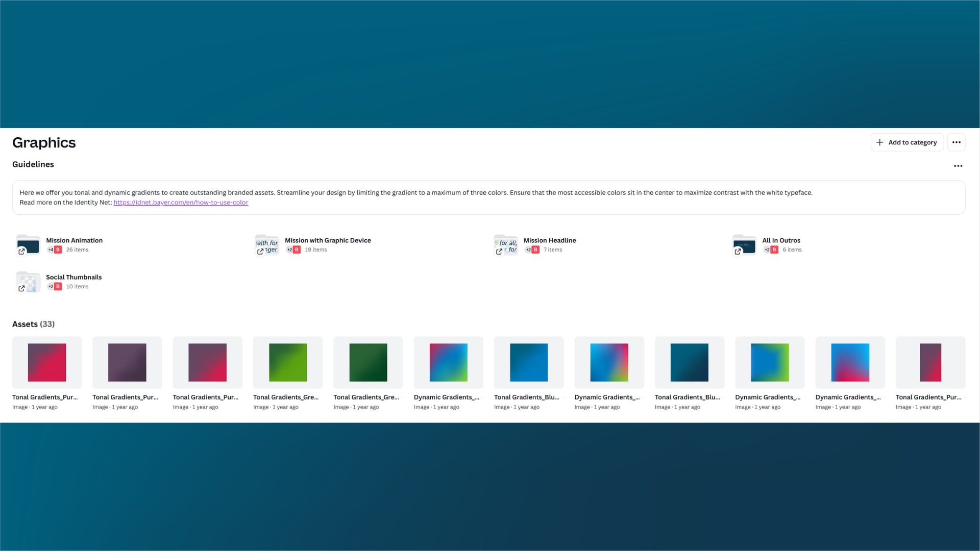Screen dimensions: 980x551
Task: Click the Assets (33) section heading
Action: pyautogui.click(x=33, y=324)
